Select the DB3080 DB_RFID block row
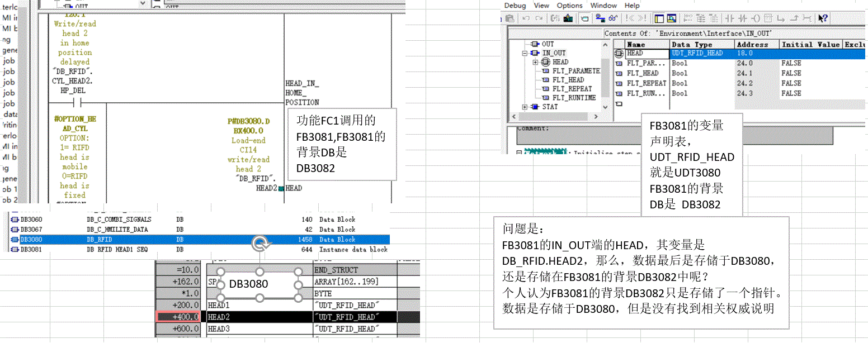Viewport: 868px width, 362px height. point(200,240)
